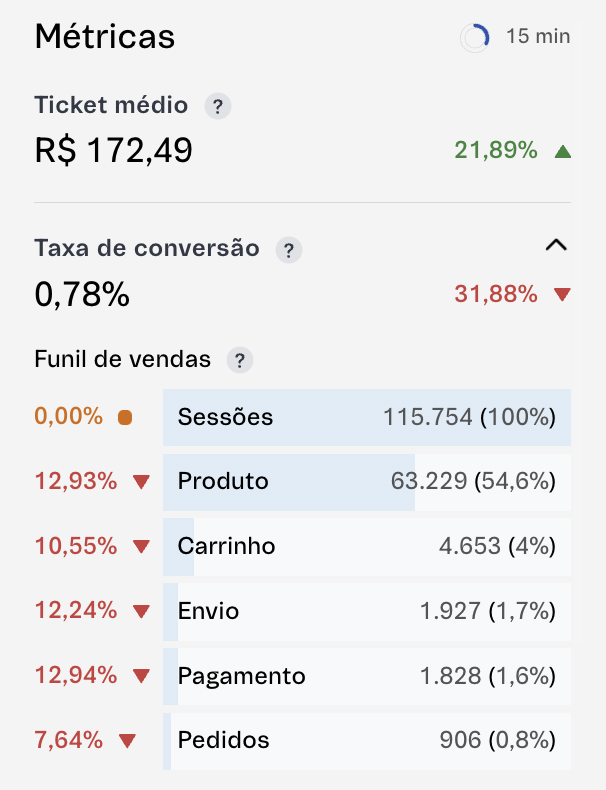The image size is (606, 790).
Task: Click green up arrow beside 21,89%
Action: click(562, 152)
